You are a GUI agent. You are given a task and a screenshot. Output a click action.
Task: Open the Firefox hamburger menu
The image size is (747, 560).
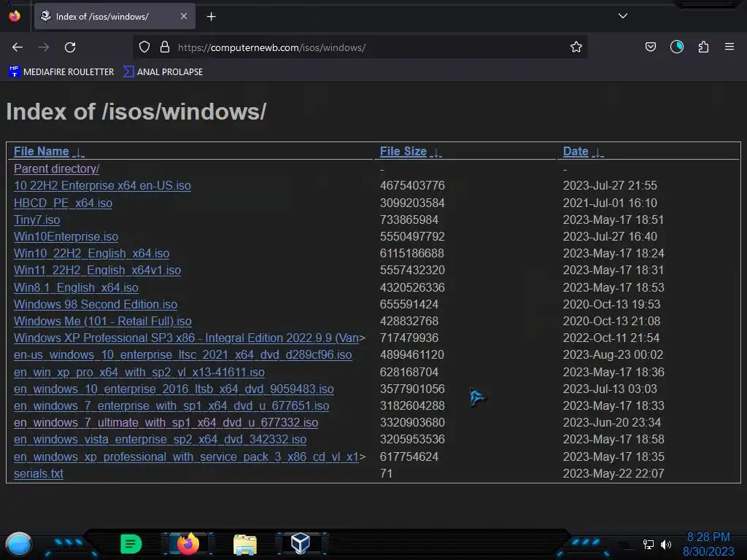729,47
